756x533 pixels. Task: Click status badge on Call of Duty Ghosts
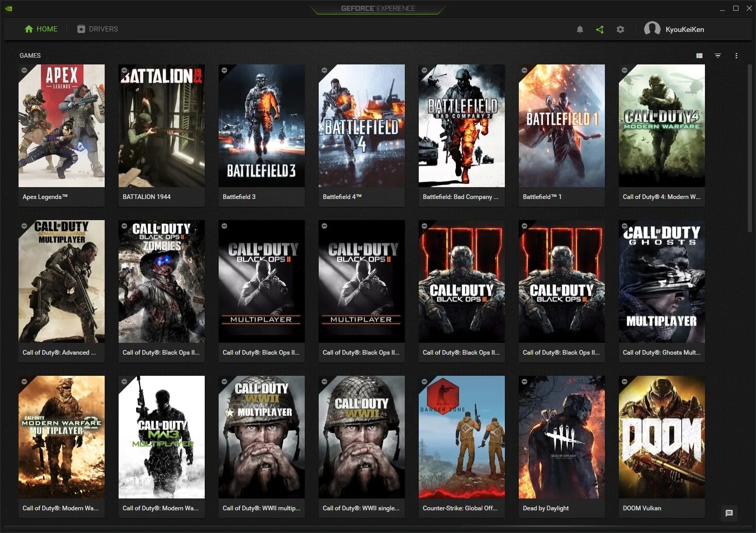[624, 226]
